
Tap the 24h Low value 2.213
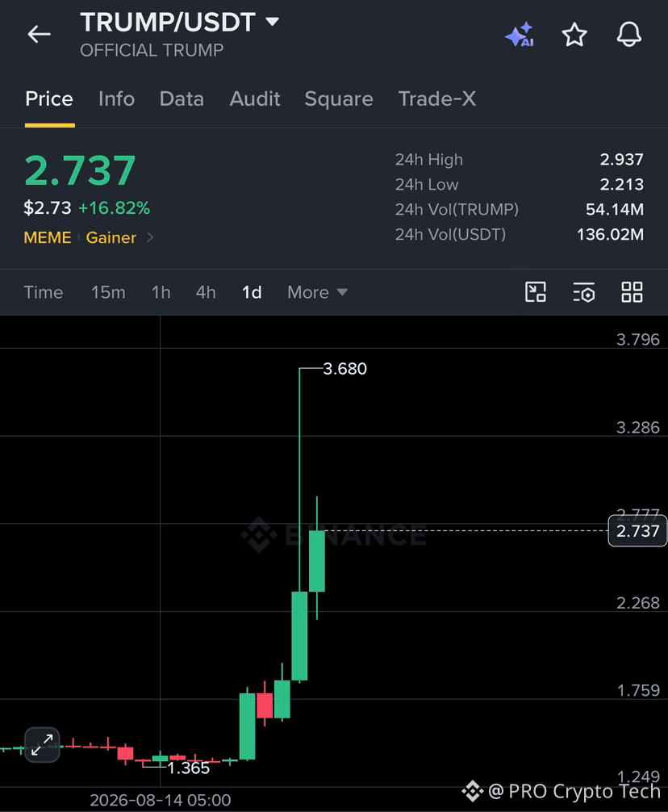pyautogui.click(x=621, y=184)
